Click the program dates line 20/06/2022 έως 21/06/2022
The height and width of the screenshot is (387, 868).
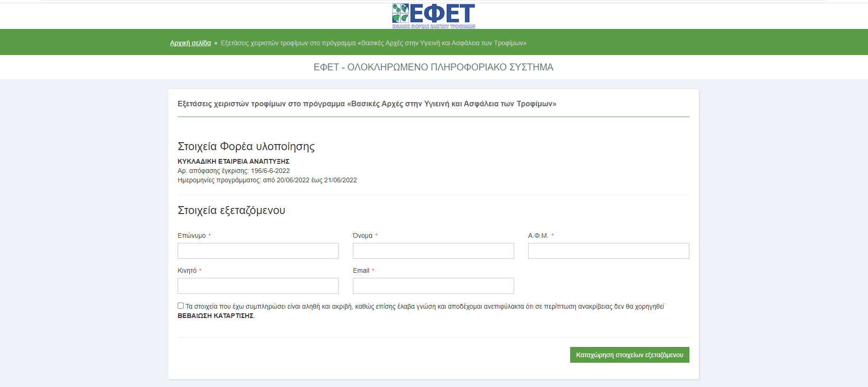pos(267,180)
